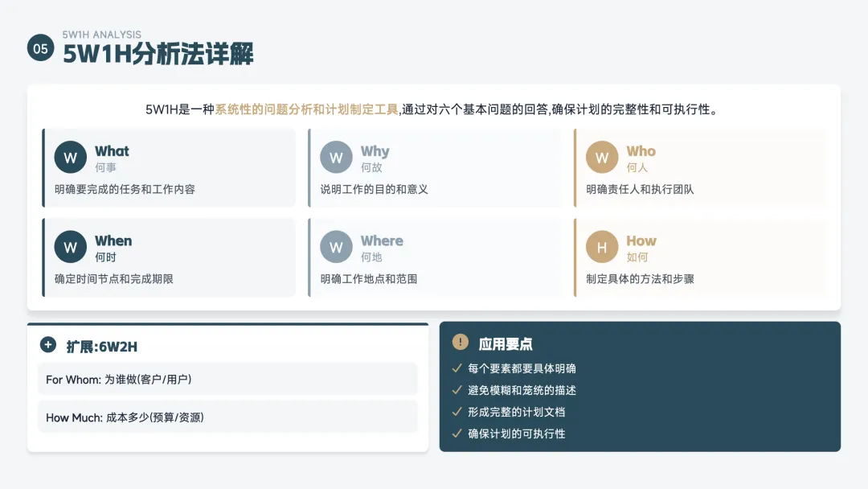Click checkmark next to 避免模糊和笼统的描述

pos(457,390)
